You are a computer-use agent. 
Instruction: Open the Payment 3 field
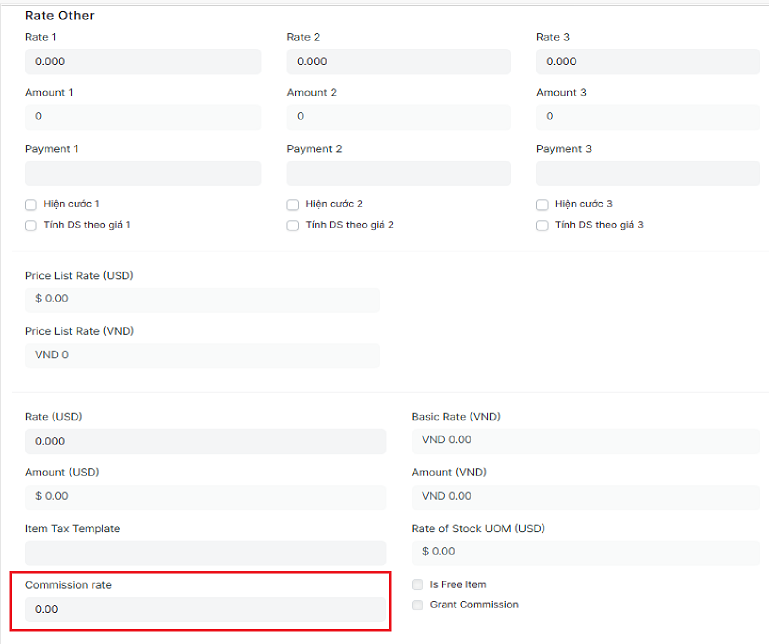[647, 173]
